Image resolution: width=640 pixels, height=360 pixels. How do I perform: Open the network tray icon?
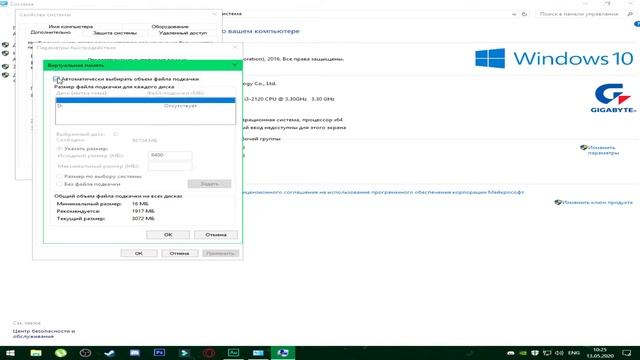point(547,353)
